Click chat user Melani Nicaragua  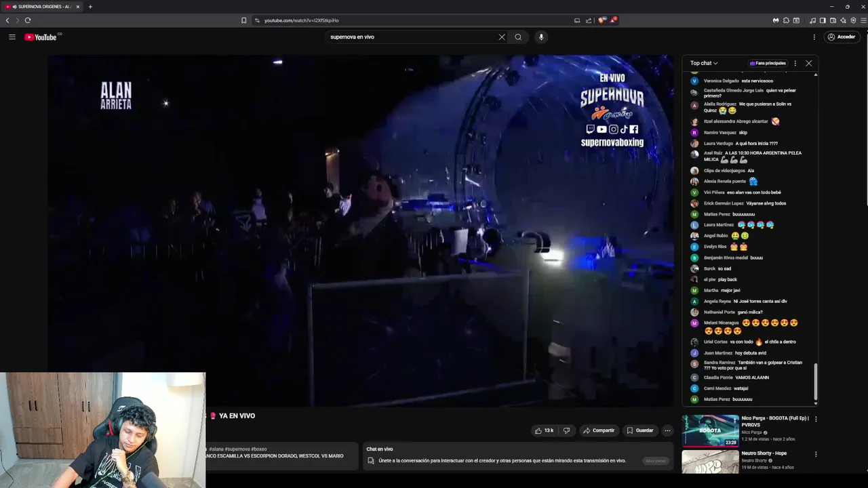point(722,323)
